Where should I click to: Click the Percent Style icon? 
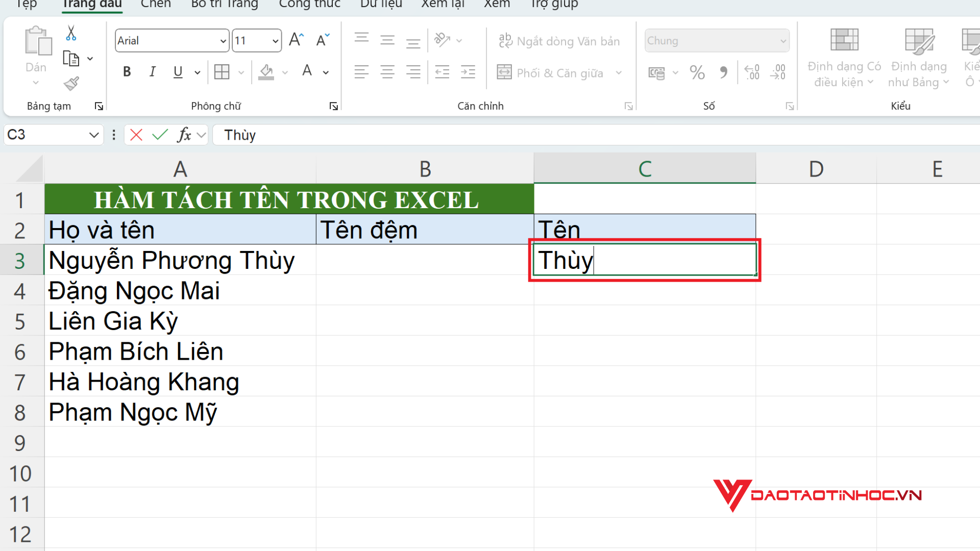pos(697,72)
